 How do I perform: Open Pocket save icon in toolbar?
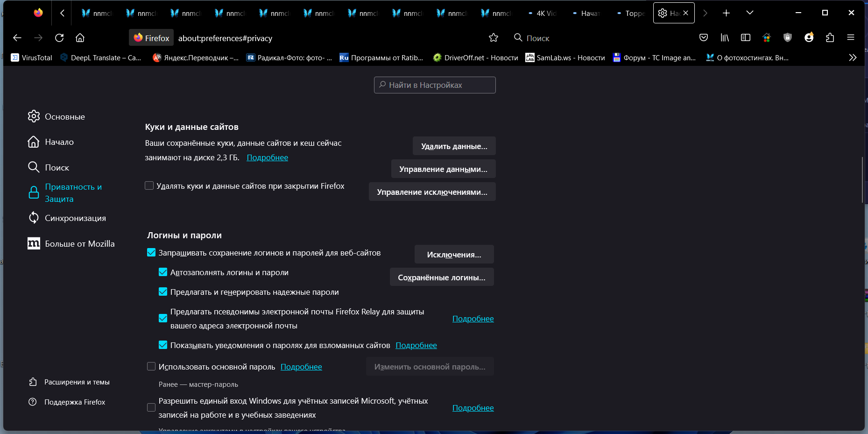(x=704, y=38)
